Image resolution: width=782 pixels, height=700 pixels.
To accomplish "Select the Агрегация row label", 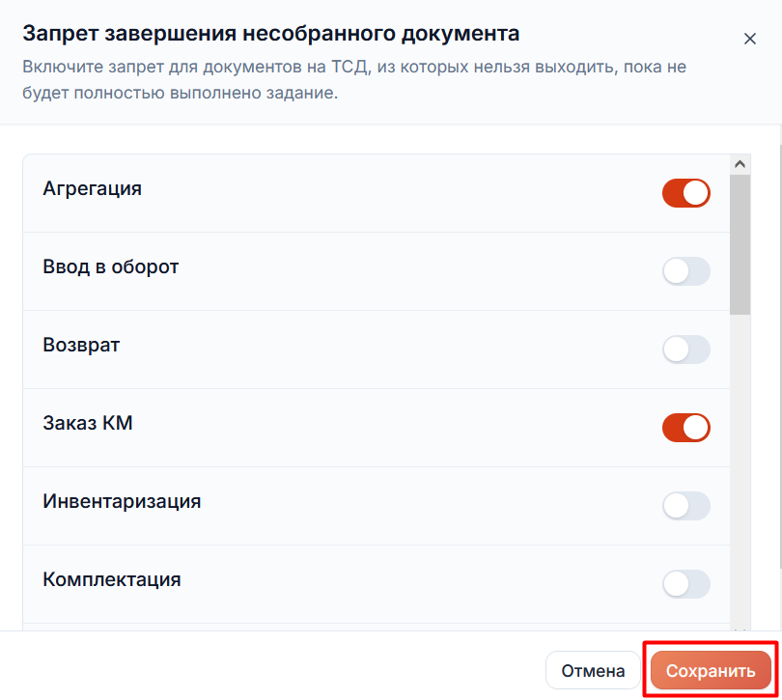I will pos(93,188).
